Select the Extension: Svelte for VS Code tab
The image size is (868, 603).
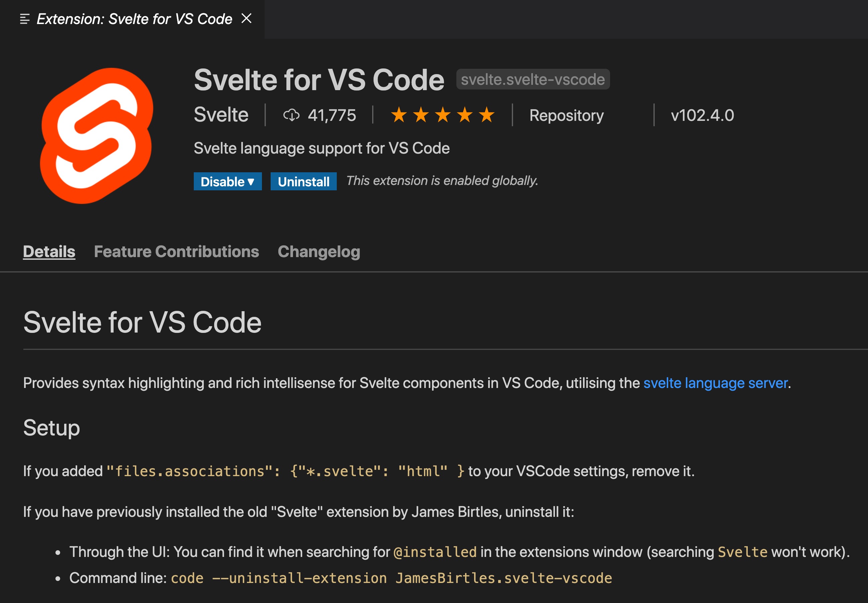click(x=134, y=19)
